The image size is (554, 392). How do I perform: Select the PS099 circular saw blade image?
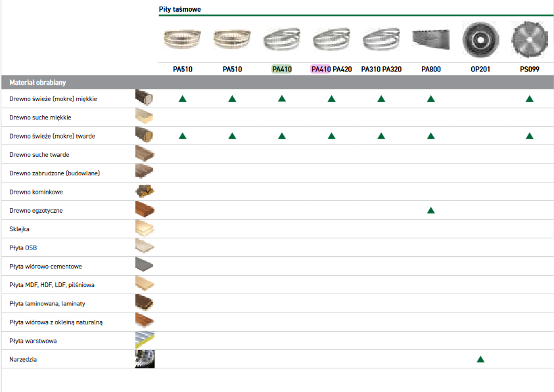tap(529, 39)
